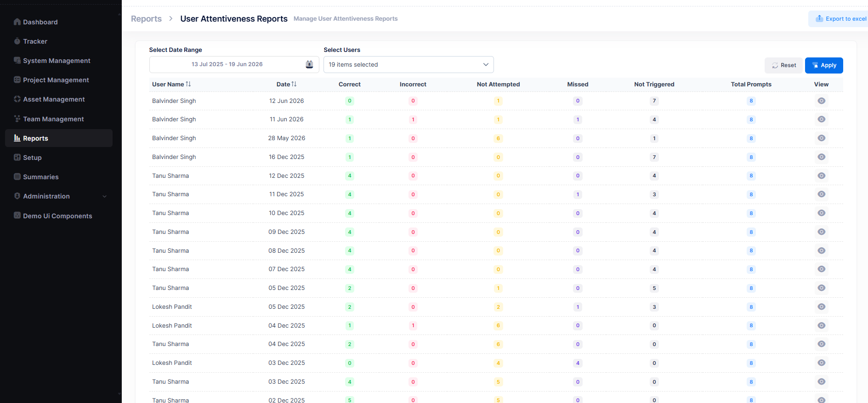Screen dimensions: 868x403
Task: Click the Team Management icon
Action: pos(17,119)
